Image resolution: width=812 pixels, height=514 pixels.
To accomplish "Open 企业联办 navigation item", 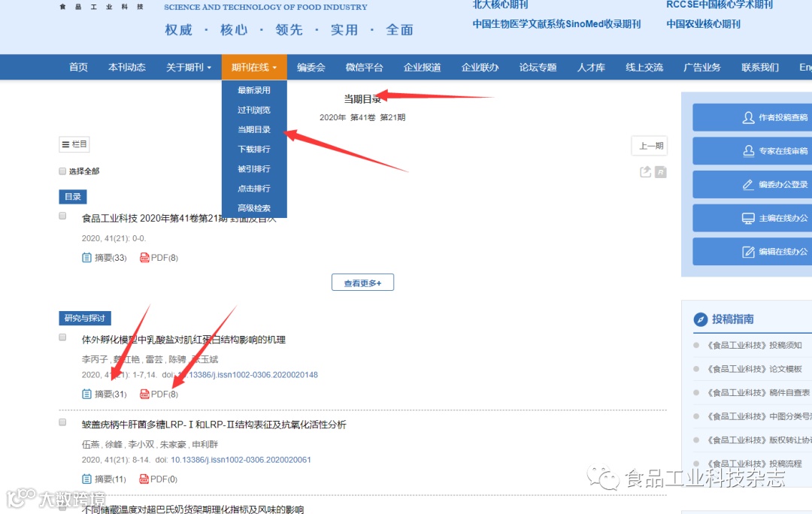I will tap(480, 68).
